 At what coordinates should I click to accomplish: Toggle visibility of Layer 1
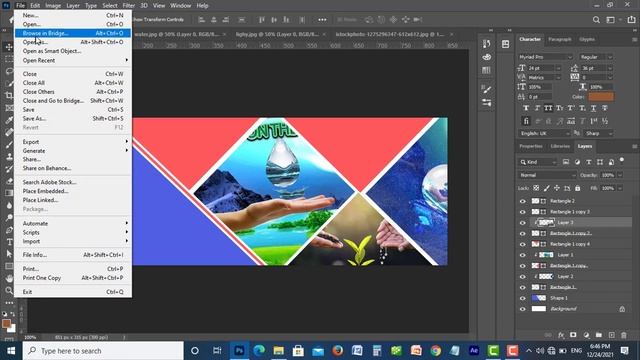click(522, 255)
